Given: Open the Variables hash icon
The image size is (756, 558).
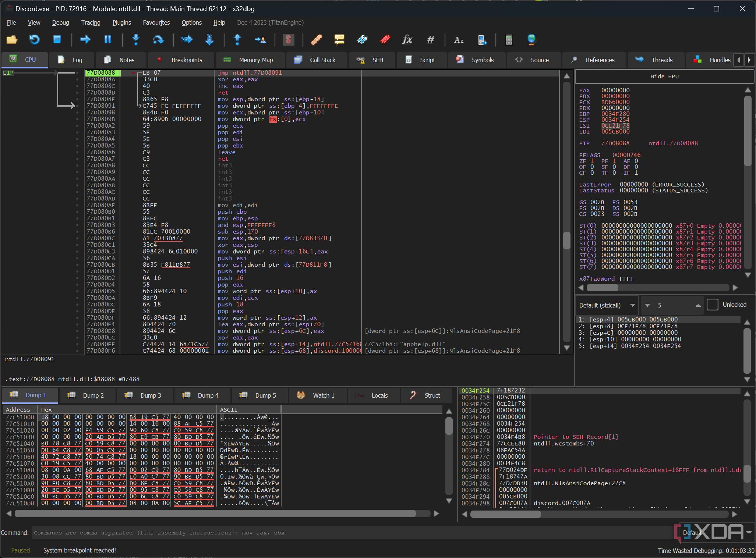Looking at the screenshot, I should click(430, 39).
